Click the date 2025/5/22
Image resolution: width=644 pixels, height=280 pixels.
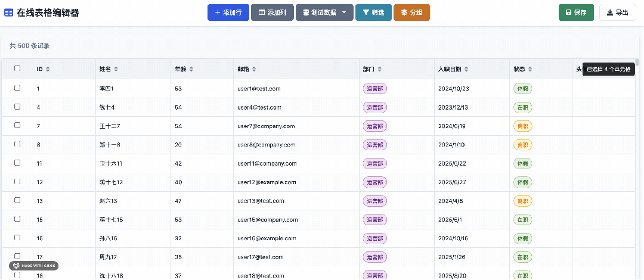(452, 164)
